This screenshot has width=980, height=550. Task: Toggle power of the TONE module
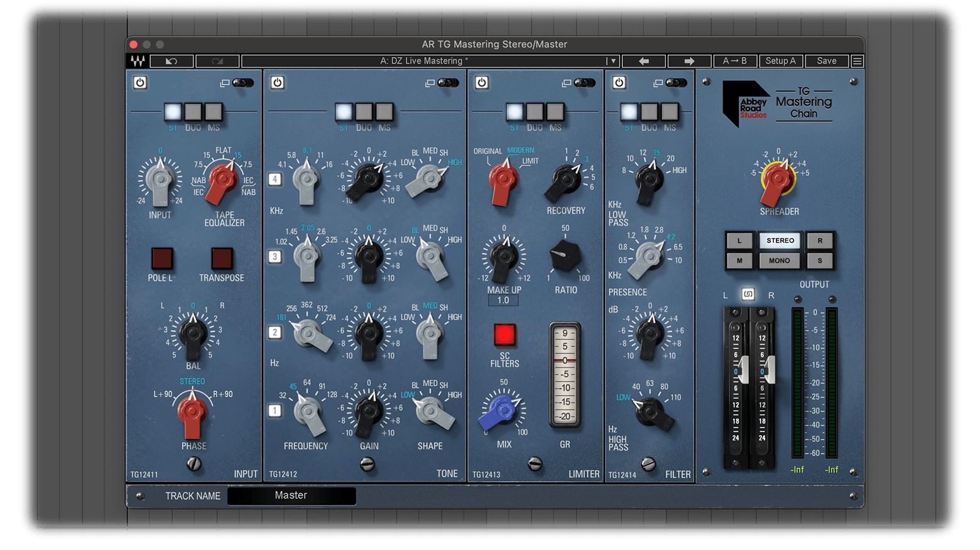[277, 83]
